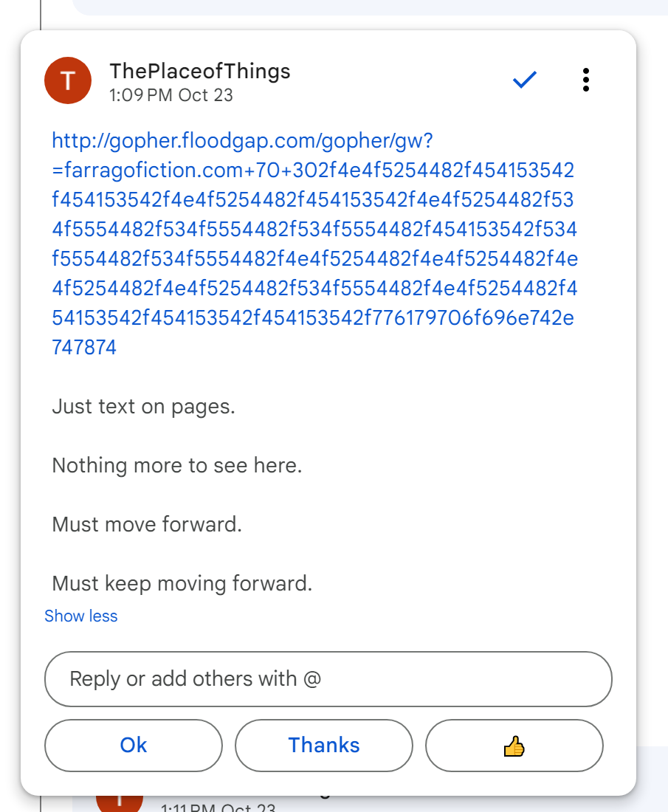Image resolution: width=668 pixels, height=812 pixels.
Task: Focus the Reply or add others field
Action: pos(328,679)
